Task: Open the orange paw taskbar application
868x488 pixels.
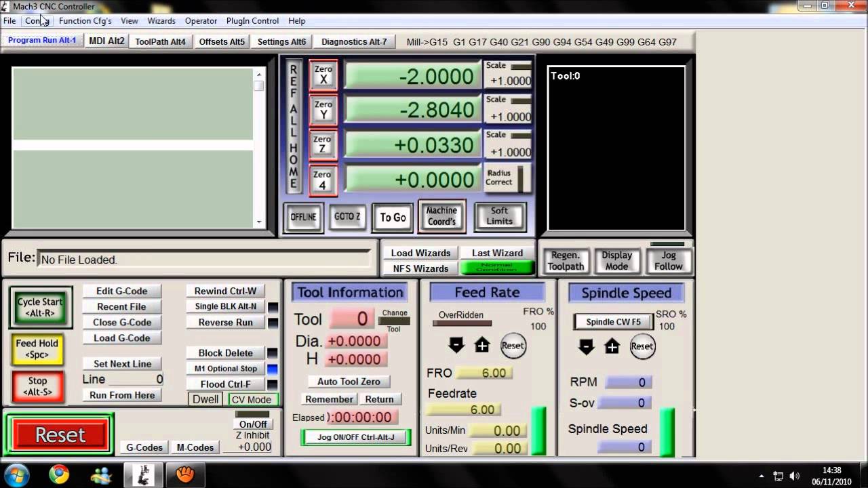Action: 185,474
